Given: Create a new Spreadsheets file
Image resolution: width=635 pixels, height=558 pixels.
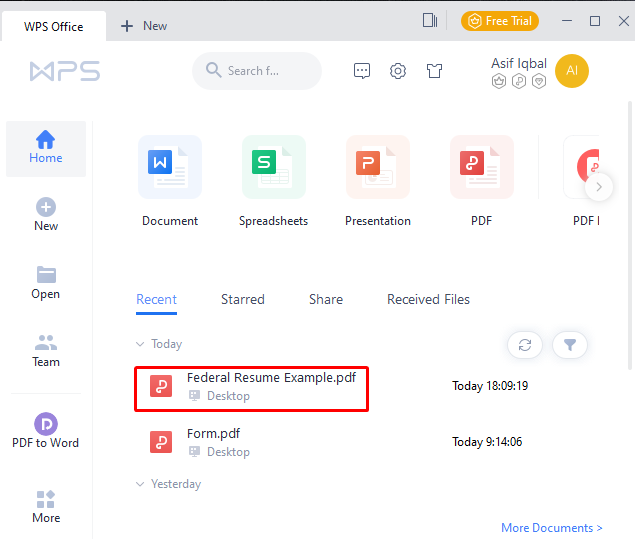Looking at the screenshot, I should [x=273, y=181].
